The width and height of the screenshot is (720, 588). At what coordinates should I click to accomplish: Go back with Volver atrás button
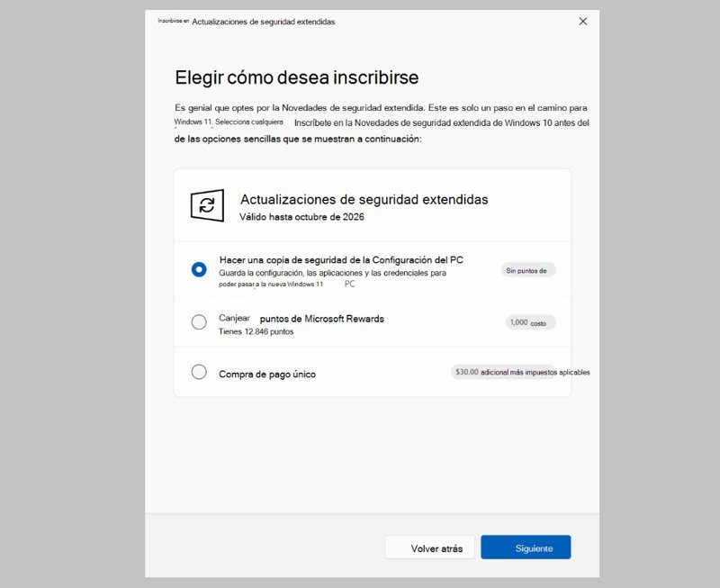click(430, 547)
